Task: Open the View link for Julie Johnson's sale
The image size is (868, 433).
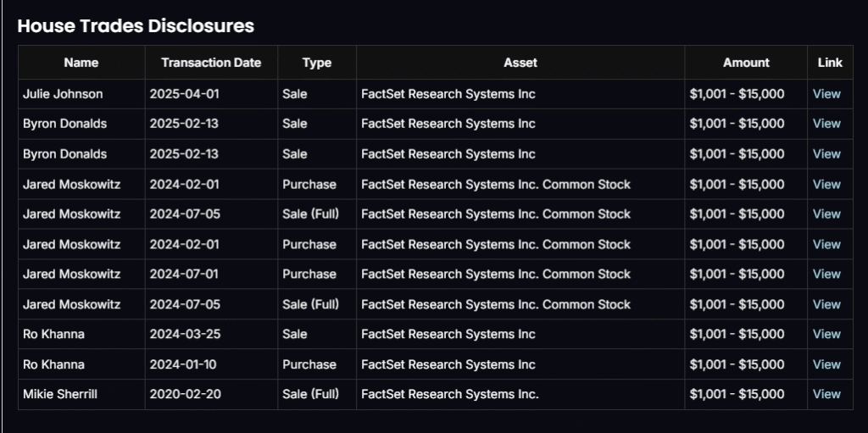Action: pyautogui.click(x=826, y=94)
